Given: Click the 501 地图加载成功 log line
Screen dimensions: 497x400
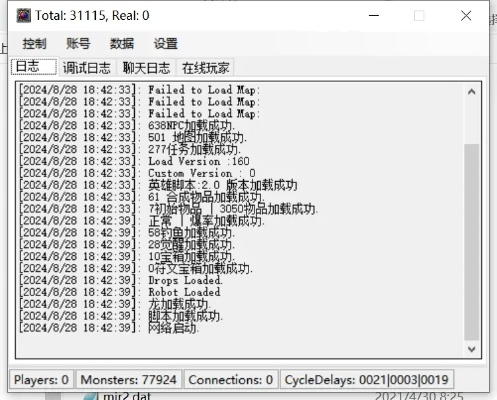Looking at the screenshot, I should [x=133, y=137].
